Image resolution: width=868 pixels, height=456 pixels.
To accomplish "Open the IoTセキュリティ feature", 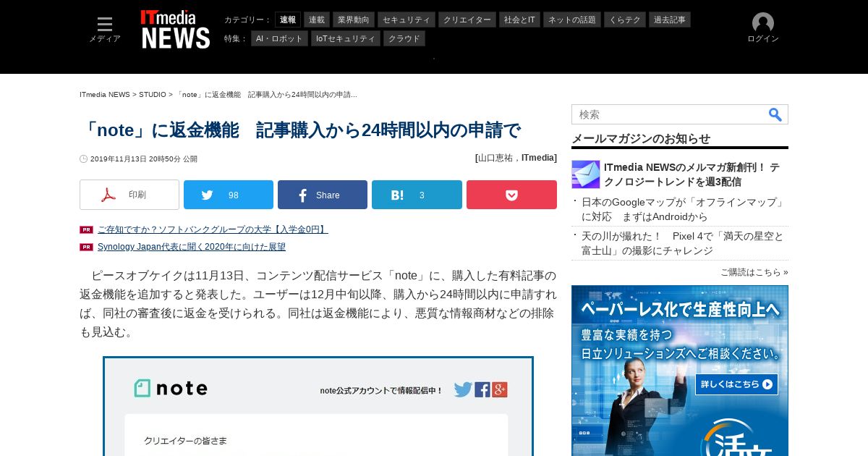I will pyautogui.click(x=346, y=38).
